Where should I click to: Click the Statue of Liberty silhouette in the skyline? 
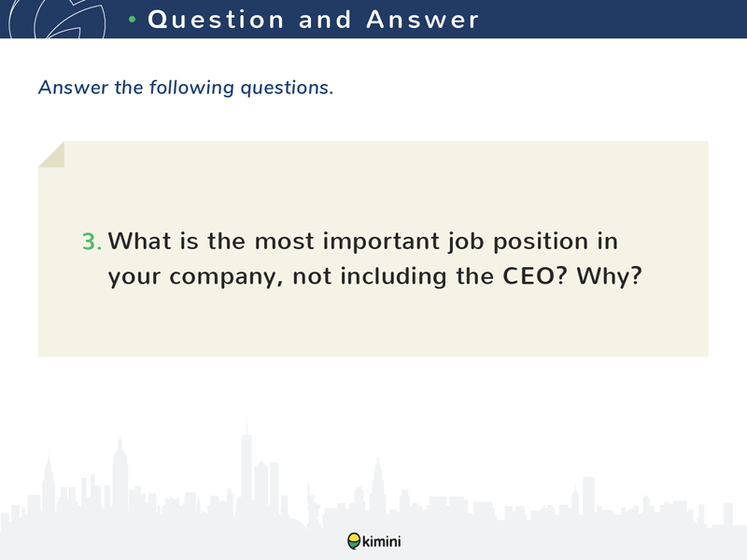click(315, 505)
